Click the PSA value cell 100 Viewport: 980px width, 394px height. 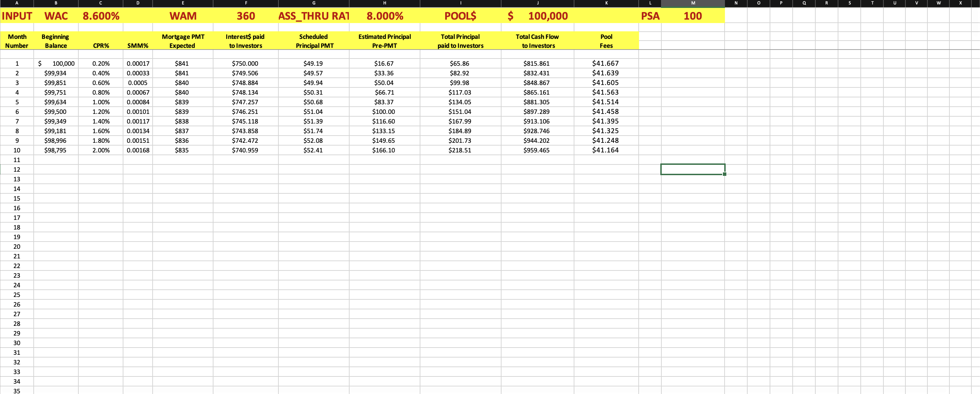[x=692, y=16]
